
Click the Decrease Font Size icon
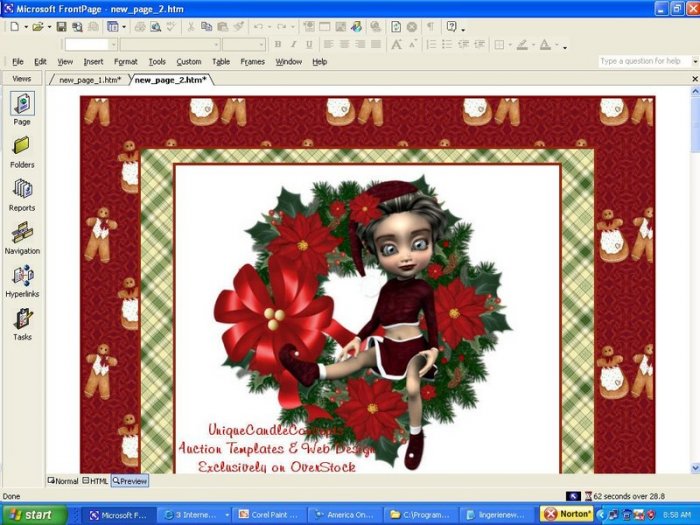click(413, 44)
